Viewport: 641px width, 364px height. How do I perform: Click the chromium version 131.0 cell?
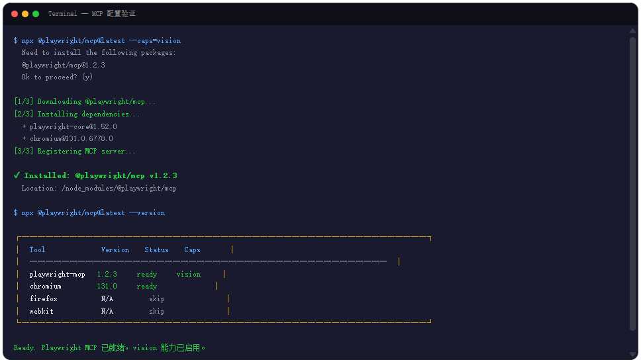point(107,286)
